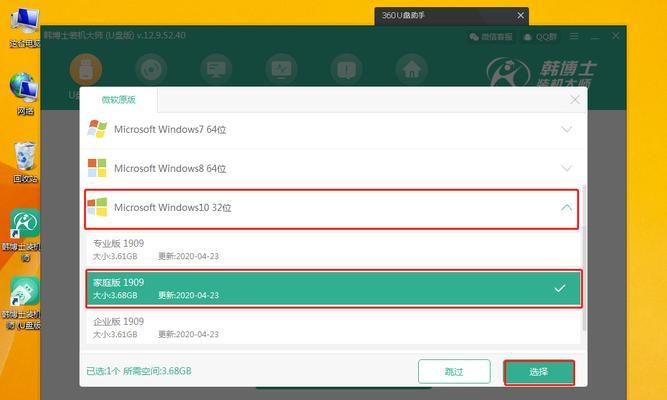
Task: Select 家庭版 1909 edition
Action: coord(333,289)
